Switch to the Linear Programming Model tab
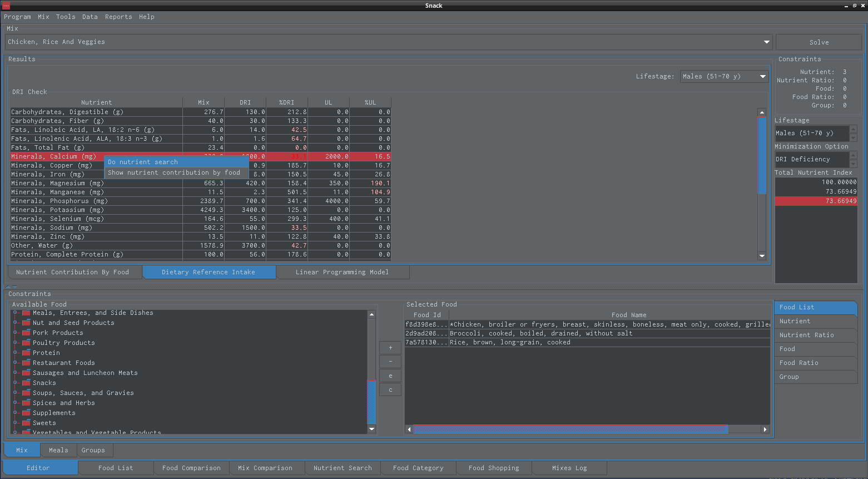The width and height of the screenshot is (868, 479). (x=342, y=272)
